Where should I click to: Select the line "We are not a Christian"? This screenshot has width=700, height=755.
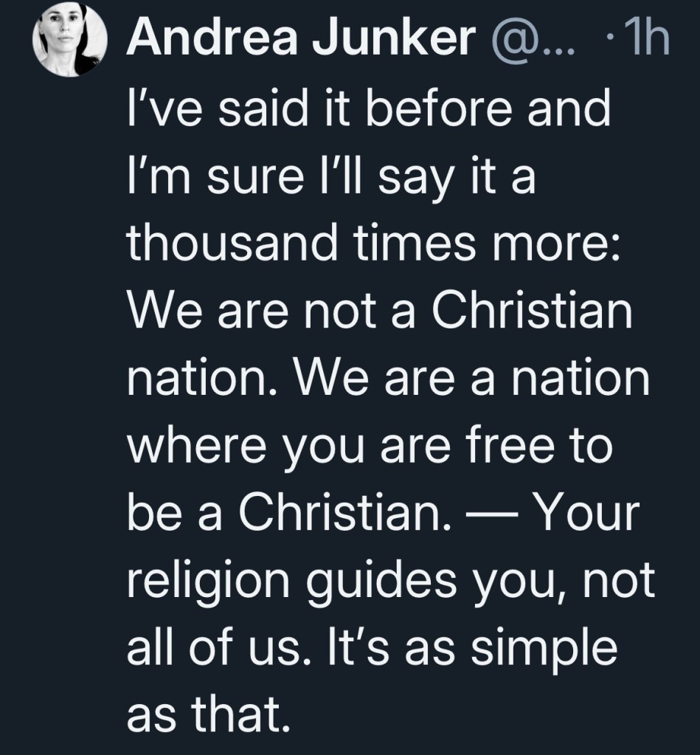380,312
